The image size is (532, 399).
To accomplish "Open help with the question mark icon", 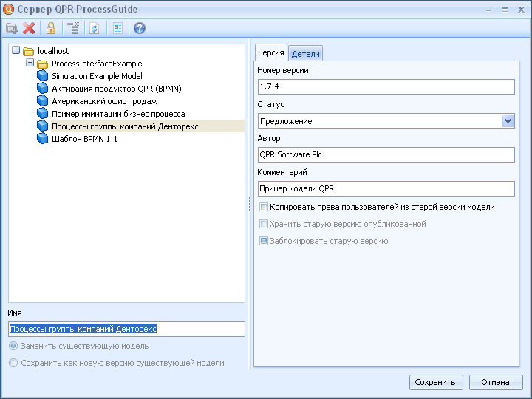I will (x=140, y=28).
